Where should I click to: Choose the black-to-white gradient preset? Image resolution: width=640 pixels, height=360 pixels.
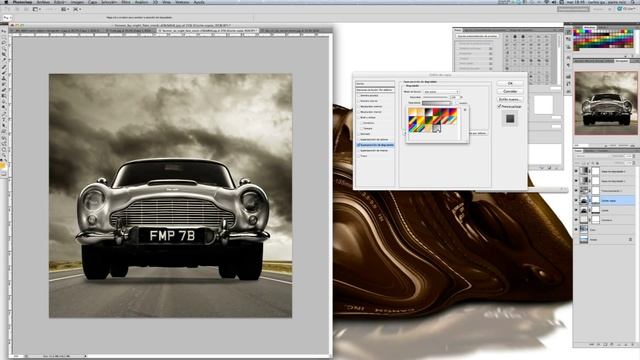click(428, 112)
